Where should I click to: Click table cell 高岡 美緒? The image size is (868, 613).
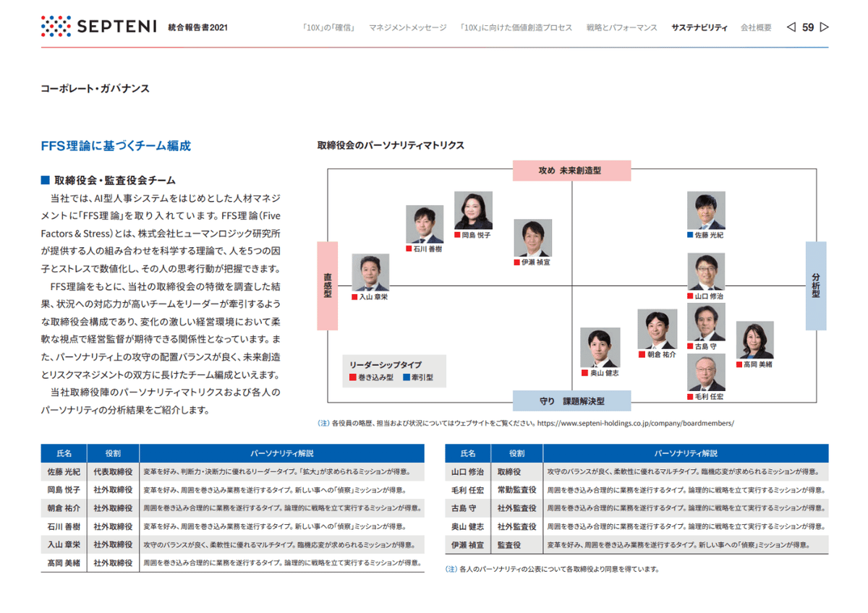point(64,562)
